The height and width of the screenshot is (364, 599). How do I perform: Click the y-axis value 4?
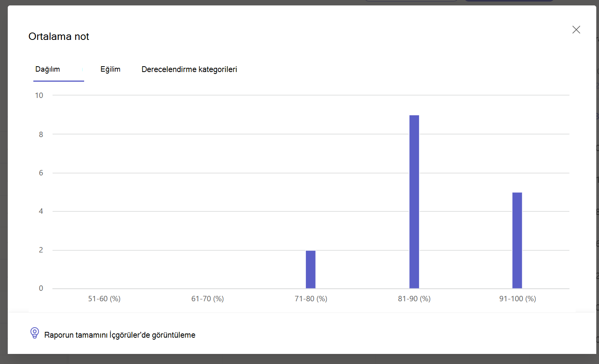pos(41,211)
